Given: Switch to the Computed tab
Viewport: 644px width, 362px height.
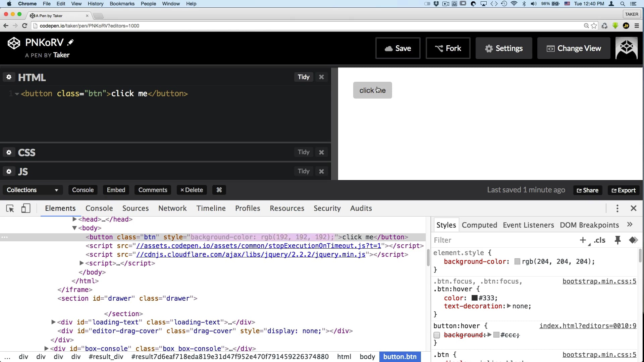Looking at the screenshot, I should coord(479,225).
